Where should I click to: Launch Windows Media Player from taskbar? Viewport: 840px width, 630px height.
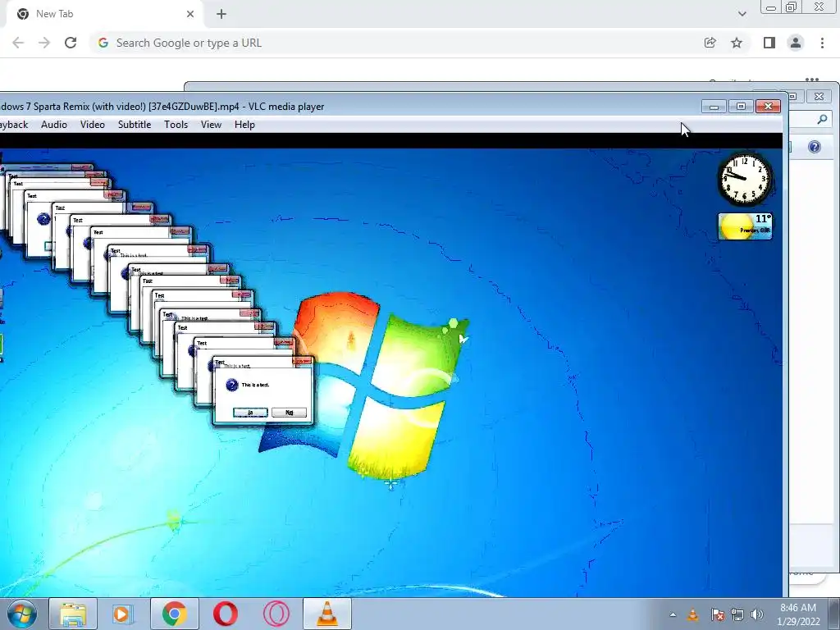coord(121,614)
